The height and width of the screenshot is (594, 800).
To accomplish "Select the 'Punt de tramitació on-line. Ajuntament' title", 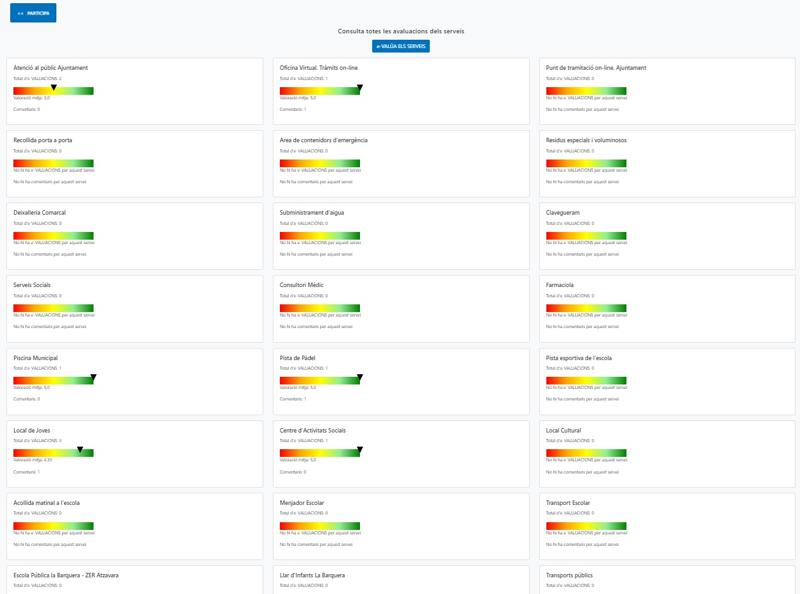I will point(596,68).
